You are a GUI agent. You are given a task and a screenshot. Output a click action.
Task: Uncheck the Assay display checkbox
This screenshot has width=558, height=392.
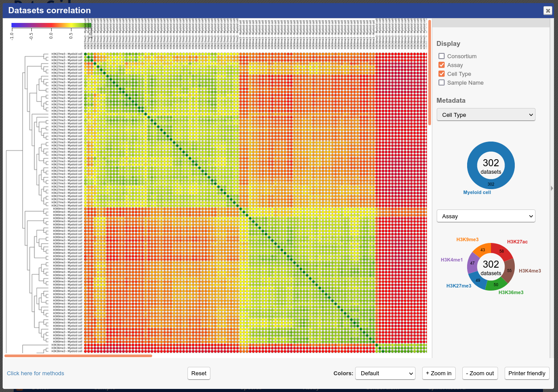[442, 65]
